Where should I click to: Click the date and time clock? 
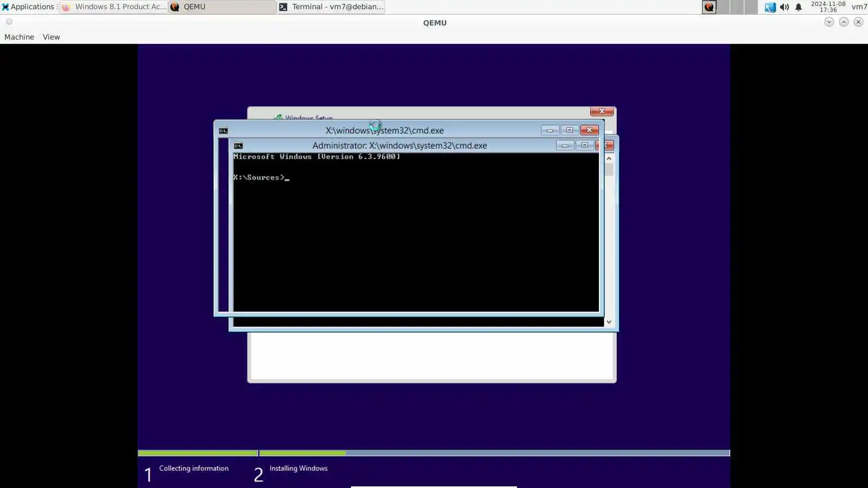828,7
